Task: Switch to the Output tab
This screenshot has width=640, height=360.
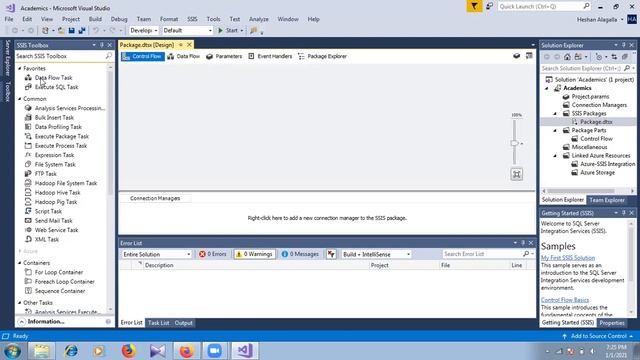Action: (183, 323)
